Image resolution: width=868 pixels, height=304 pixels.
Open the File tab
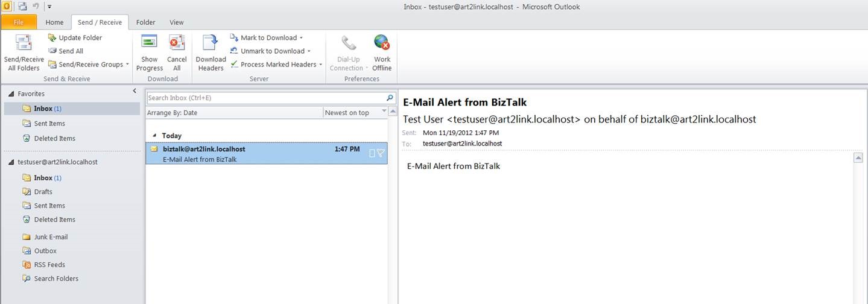click(18, 22)
